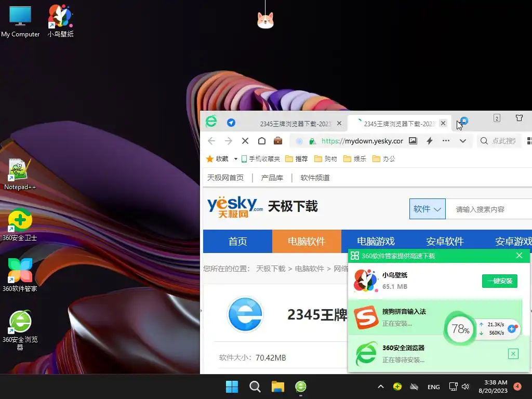Click the 请输入搜索内容 search field
Image resolution: width=532 pixels, height=399 pixels.
tap(488, 209)
